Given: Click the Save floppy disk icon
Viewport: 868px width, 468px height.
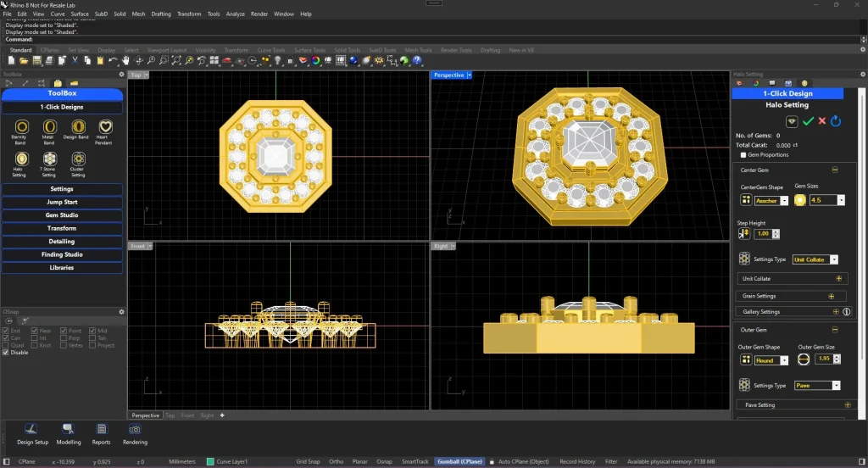Looking at the screenshot, I should 36,60.
